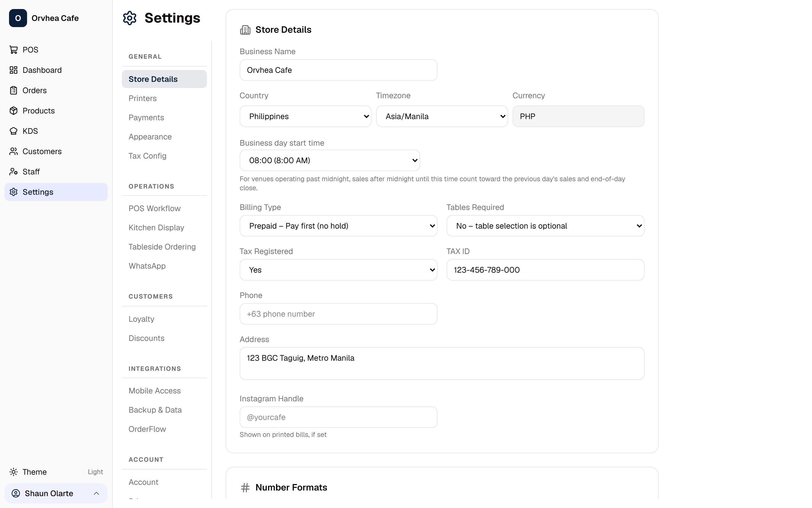Open the Timezone dropdown showing Asia/Manila
The image size is (812, 508).
pyautogui.click(x=442, y=116)
